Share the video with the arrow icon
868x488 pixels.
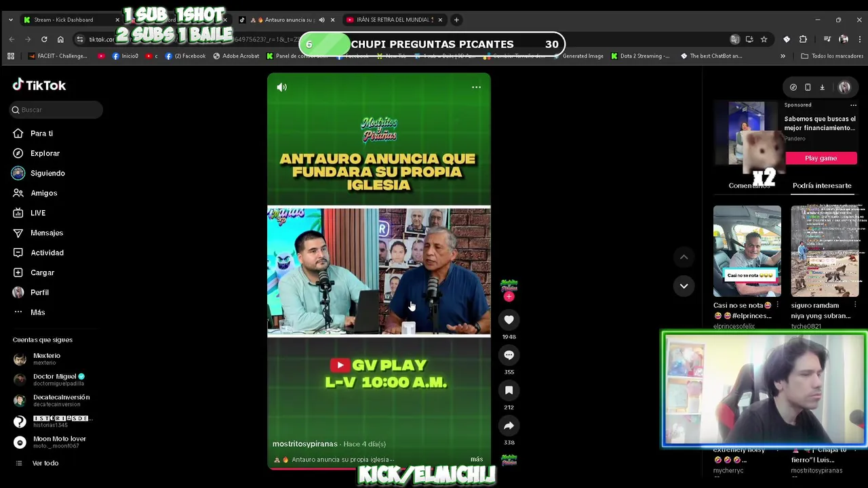coord(509,426)
